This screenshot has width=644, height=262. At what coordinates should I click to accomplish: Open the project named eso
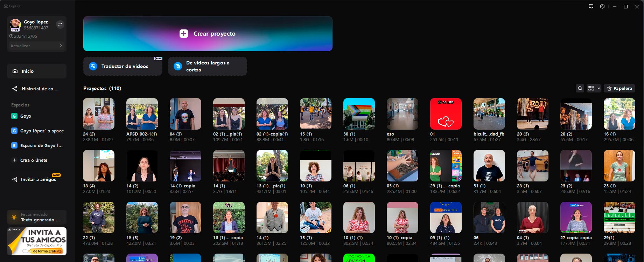tap(402, 114)
